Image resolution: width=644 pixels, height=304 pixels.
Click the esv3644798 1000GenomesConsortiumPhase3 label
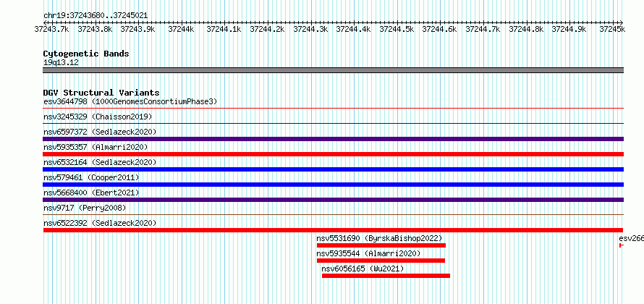(x=130, y=101)
